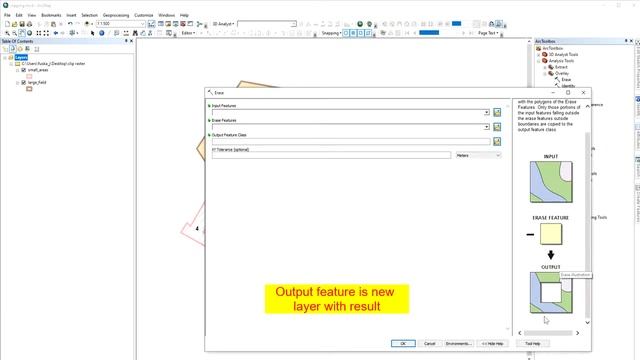Click the Fixed Zoom In icon

click(x=39, y=33)
